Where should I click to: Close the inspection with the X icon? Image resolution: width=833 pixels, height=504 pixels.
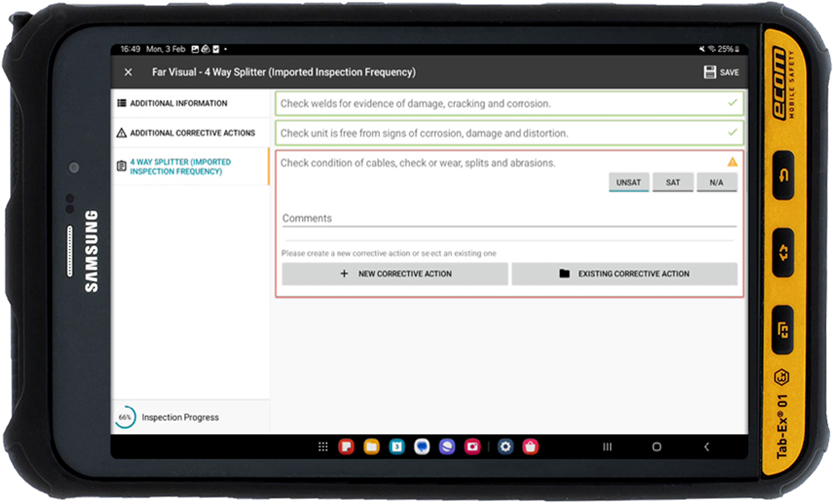pyautogui.click(x=128, y=72)
